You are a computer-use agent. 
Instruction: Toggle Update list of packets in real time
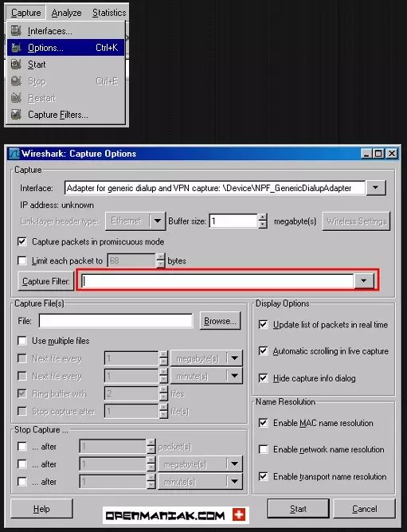coord(263,324)
